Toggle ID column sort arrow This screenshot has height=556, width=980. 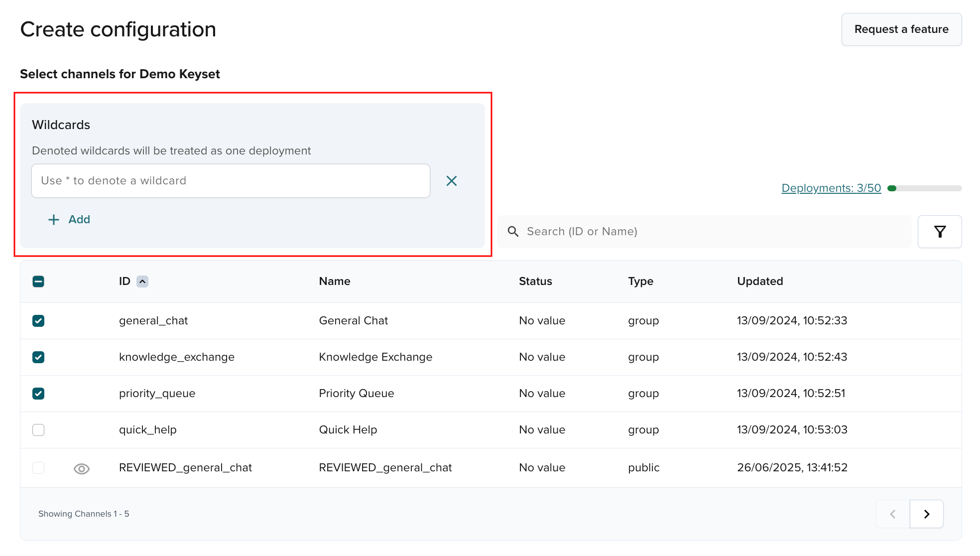[x=142, y=281]
